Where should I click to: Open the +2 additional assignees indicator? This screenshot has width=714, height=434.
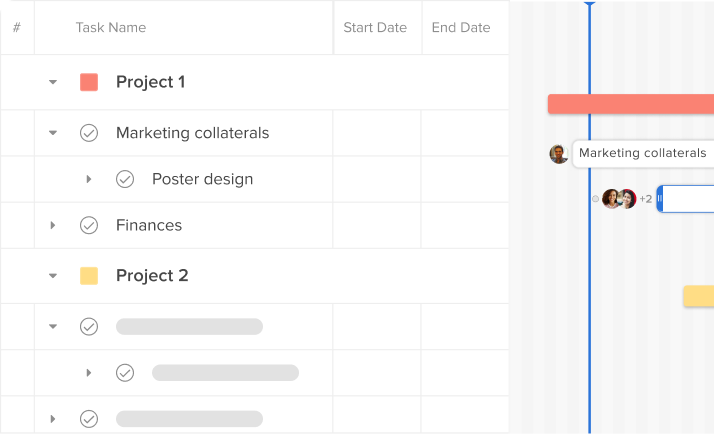point(646,199)
